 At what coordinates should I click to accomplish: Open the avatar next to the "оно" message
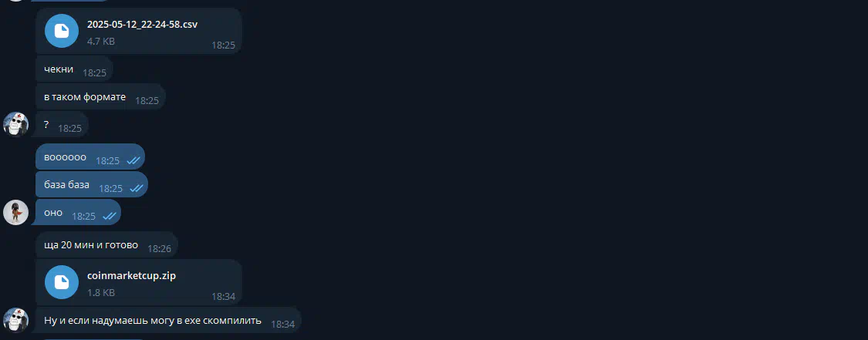(15, 212)
